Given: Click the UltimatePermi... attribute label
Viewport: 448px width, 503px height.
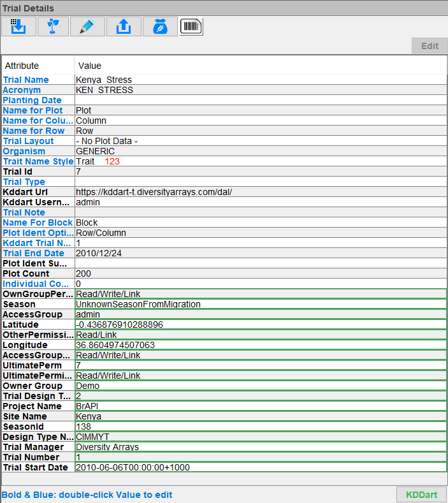Looking at the screenshot, I should click(38, 375).
